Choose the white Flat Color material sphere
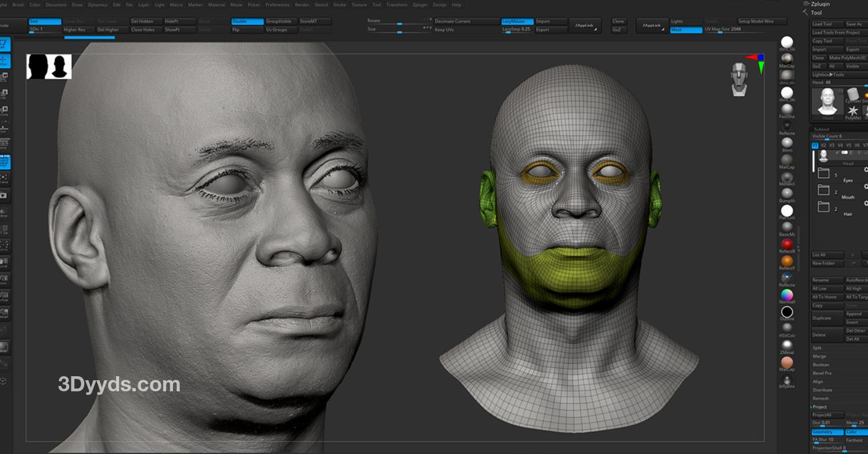Image resolution: width=868 pixels, height=454 pixels. point(787,211)
